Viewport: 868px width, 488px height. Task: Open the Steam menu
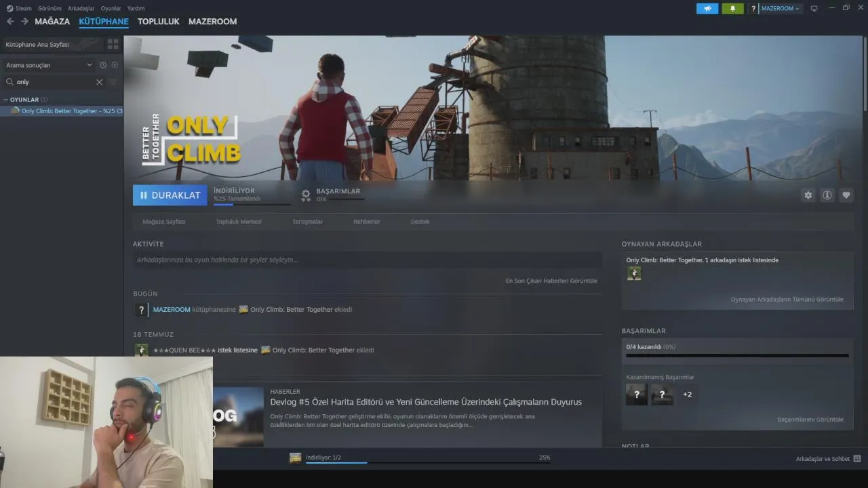(x=24, y=8)
